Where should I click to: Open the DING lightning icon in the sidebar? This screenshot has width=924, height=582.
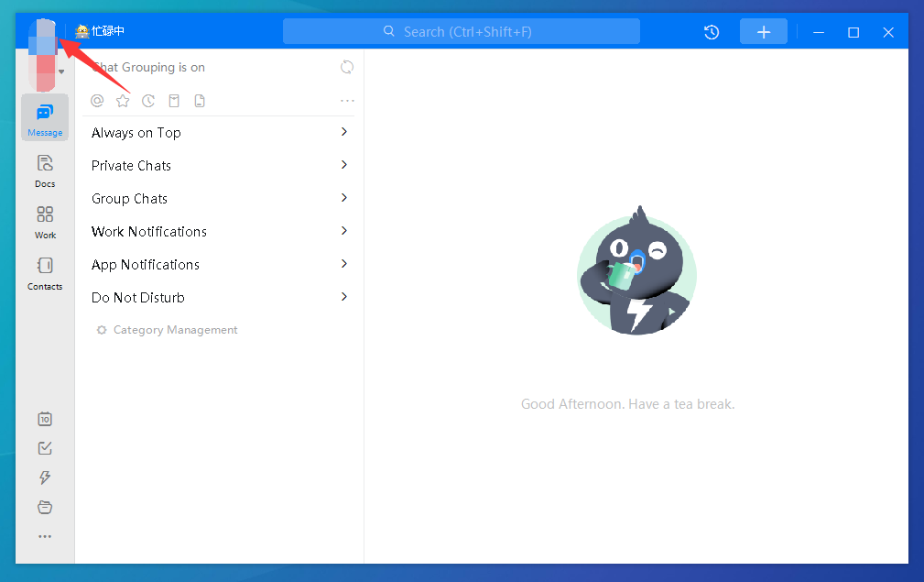[x=45, y=478]
